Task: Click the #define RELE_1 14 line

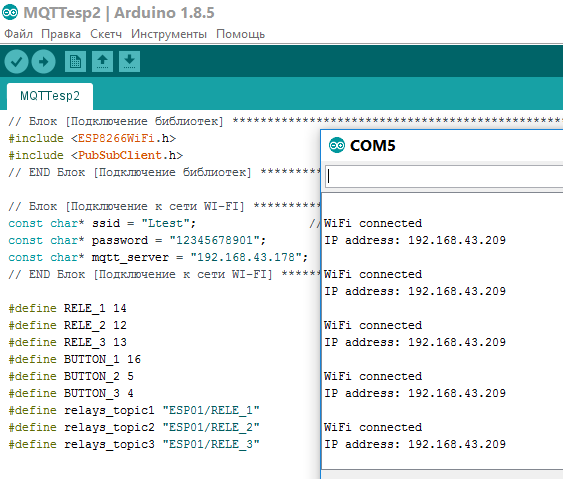Action: tap(68, 308)
